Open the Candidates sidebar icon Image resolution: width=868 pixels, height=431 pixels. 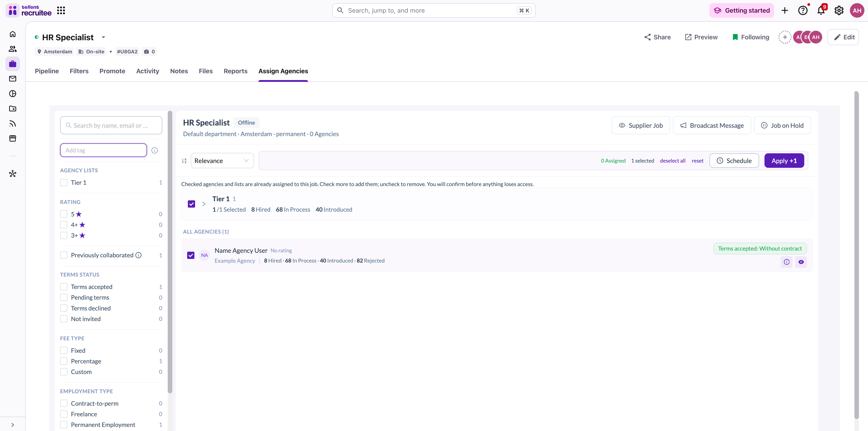coord(12,49)
